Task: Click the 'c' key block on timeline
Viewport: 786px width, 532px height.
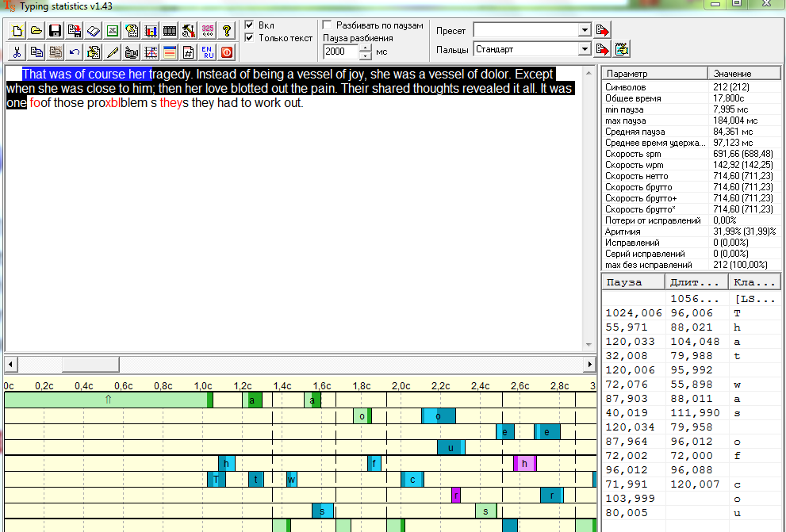Action: (412, 480)
